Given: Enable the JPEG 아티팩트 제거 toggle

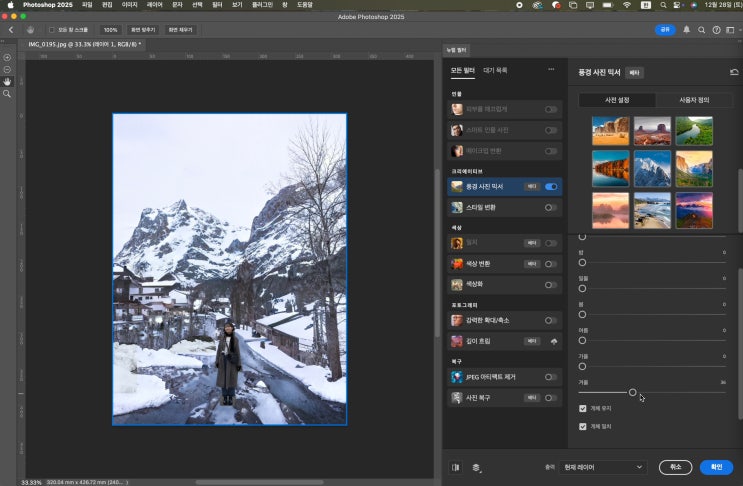Looking at the screenshot, I should tap(551, 377).
